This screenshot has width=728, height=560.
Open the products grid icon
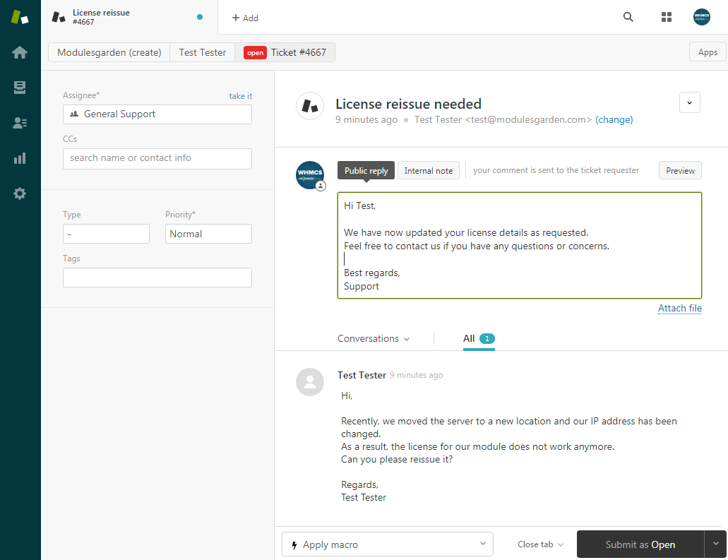click(x=667, y=17)
